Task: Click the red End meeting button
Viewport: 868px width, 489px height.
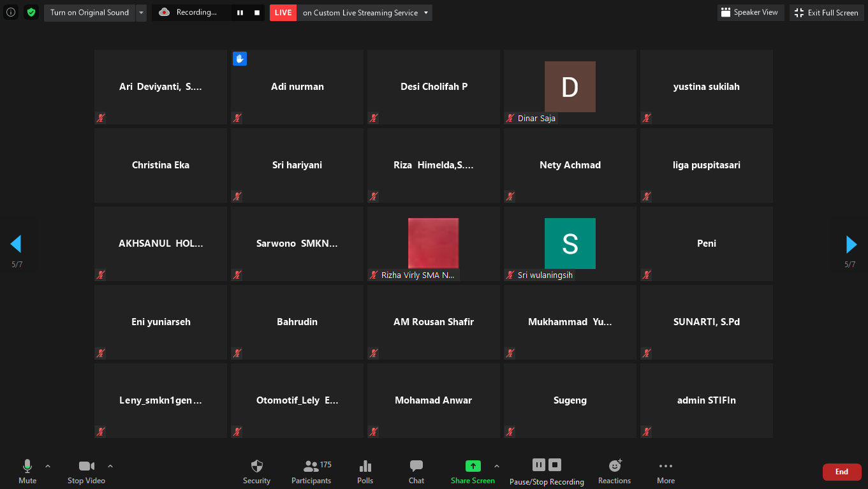Action: pos(842,472)
